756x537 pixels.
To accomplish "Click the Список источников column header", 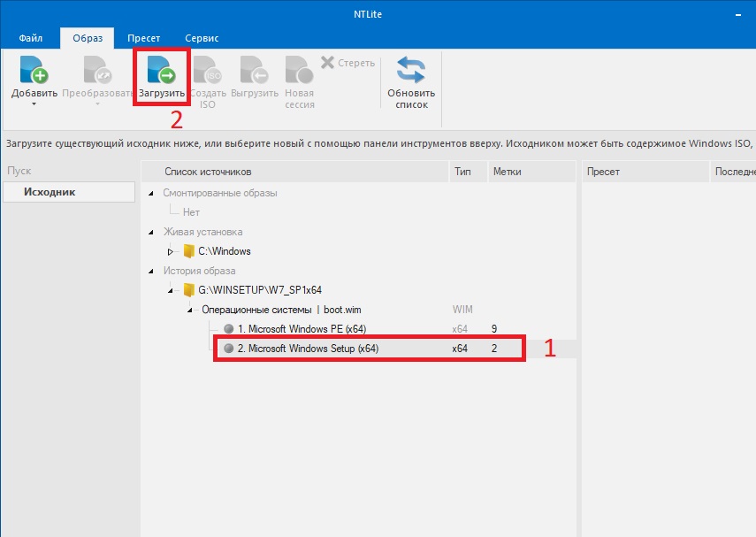I will point(295,172).
